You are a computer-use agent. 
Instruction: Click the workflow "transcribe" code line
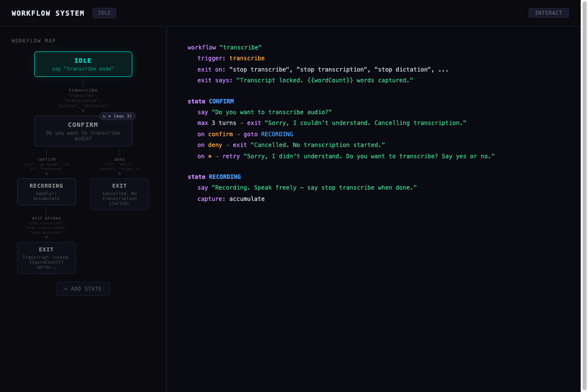[x=225, y=48]
